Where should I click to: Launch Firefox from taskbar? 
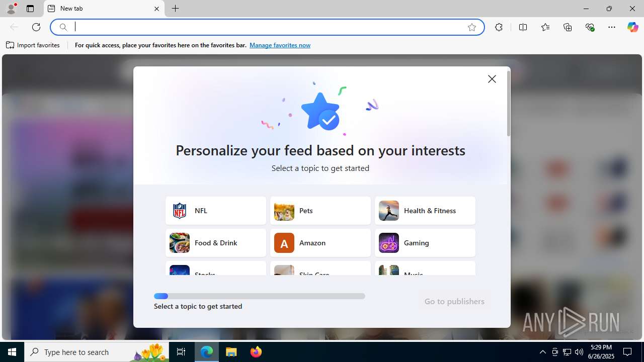(256, 352)
